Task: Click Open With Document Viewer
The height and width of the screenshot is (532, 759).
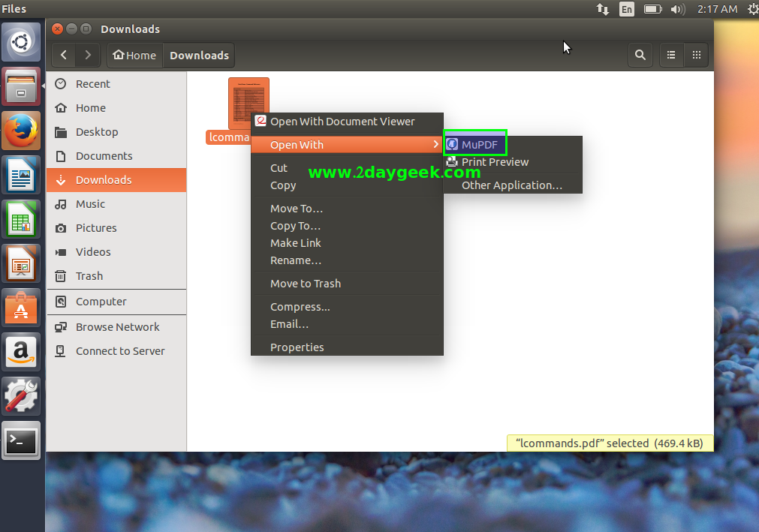Action: tap(342, 122)
